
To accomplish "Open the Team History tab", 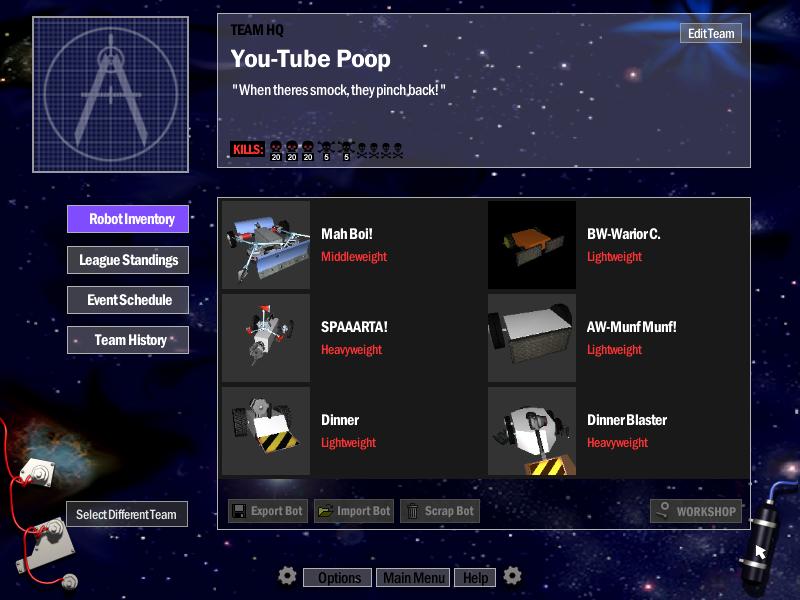I will coord(128,340).
